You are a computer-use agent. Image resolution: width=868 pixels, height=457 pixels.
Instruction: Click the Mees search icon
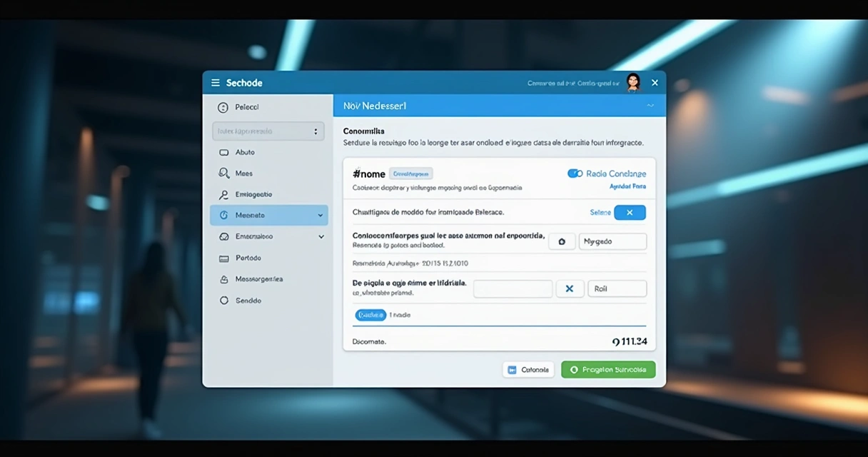click(223, 174)
